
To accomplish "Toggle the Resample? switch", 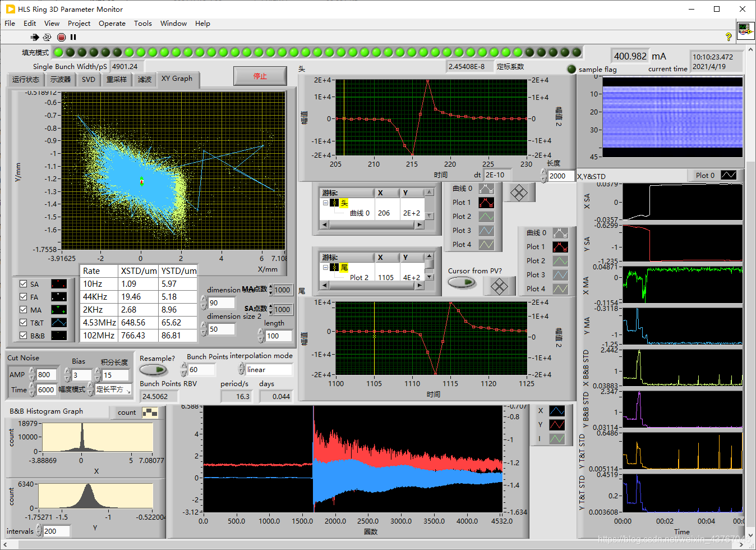I will (153, 370).
